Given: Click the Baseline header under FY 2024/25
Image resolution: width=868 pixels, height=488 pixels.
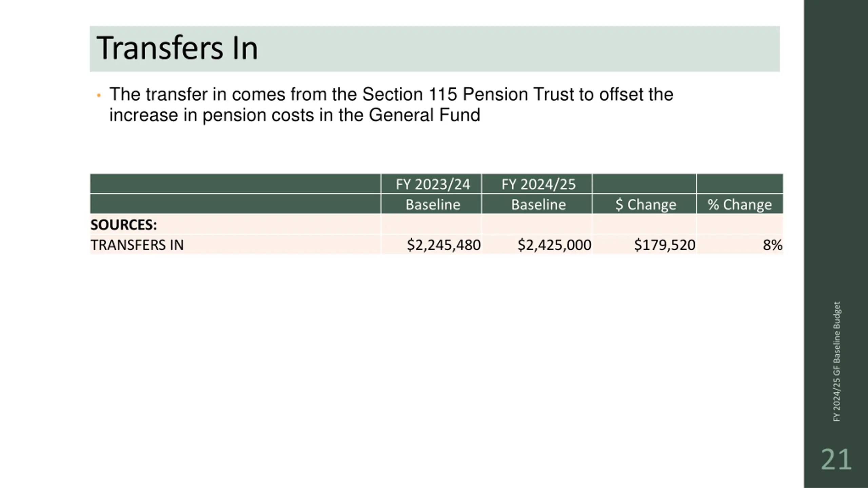Looking at the screenshot, I should [538, 204].
